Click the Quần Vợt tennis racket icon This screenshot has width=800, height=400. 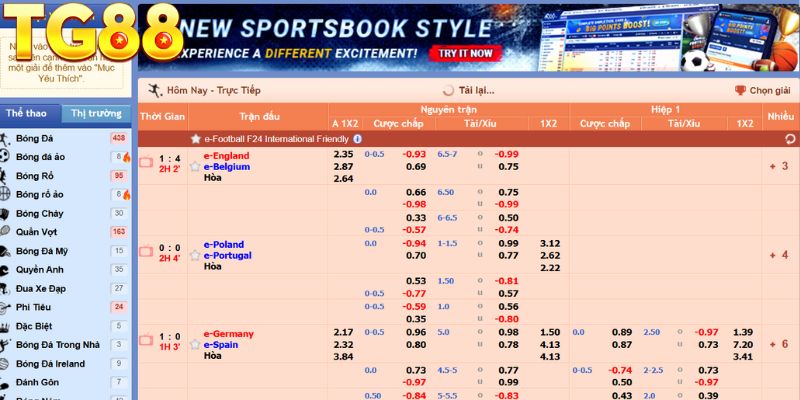5,232
